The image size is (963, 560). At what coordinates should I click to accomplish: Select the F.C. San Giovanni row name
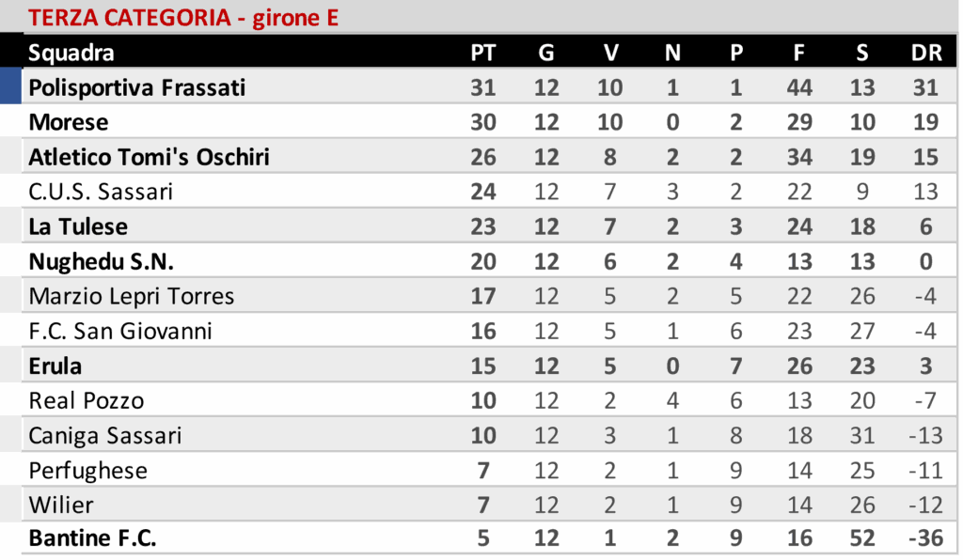click(x=120, y=331)
